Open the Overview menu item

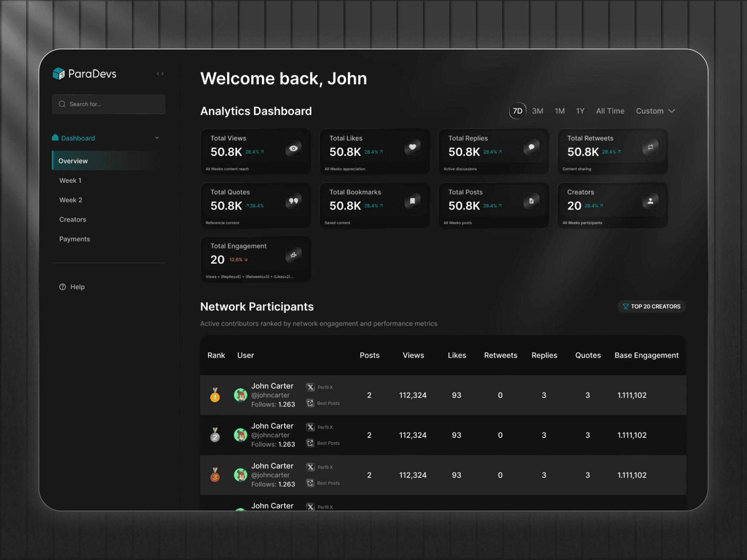108,161
